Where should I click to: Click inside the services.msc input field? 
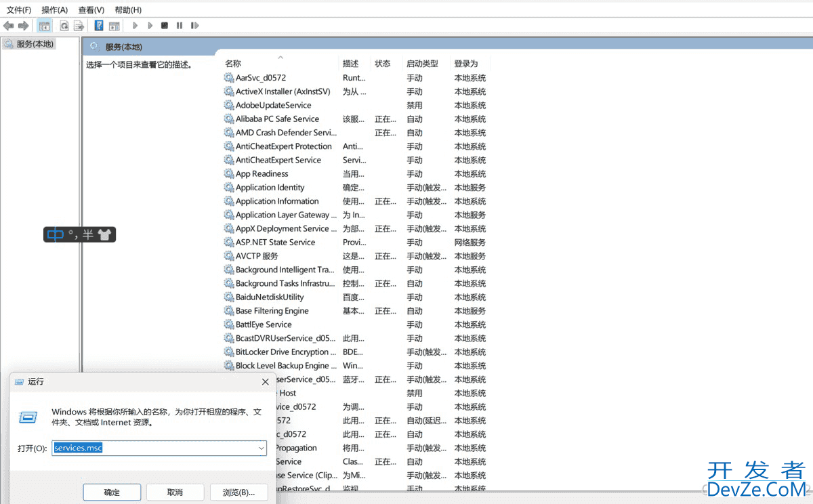click(156, 448)
